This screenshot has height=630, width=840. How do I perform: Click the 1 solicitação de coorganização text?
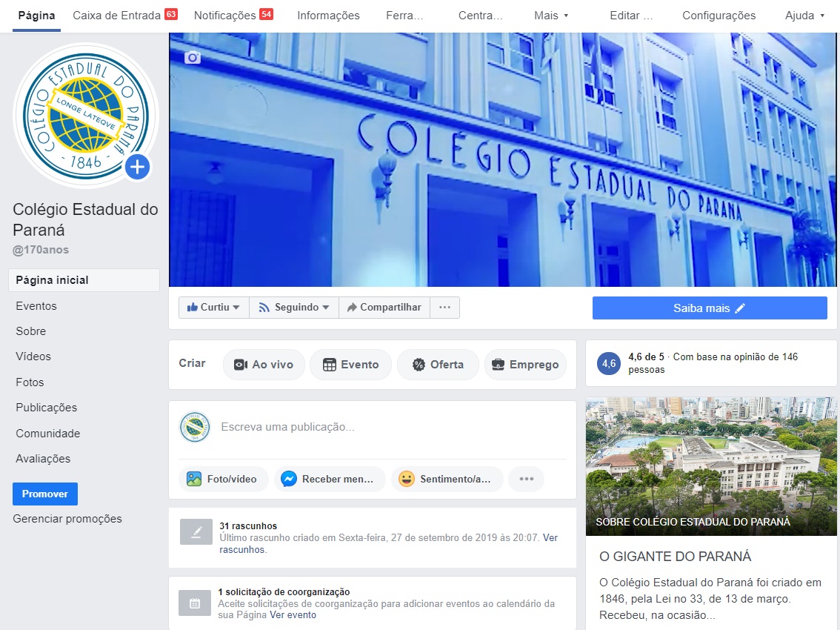coord(284,592)
